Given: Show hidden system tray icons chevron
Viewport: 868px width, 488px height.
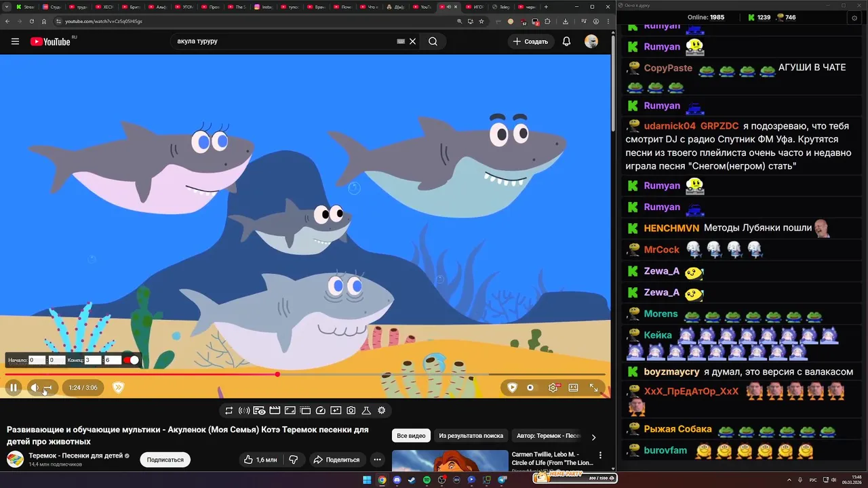Looking at the screenshot, I should point(789,480).
